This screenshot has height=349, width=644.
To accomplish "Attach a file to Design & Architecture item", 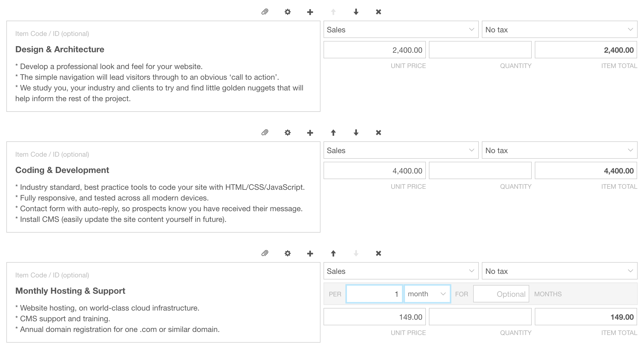I will (x=265, y=12).
